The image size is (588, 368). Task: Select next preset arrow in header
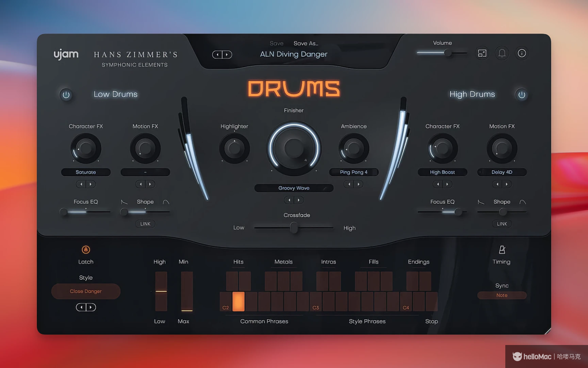pyautogui.click(x=227, y=55)
